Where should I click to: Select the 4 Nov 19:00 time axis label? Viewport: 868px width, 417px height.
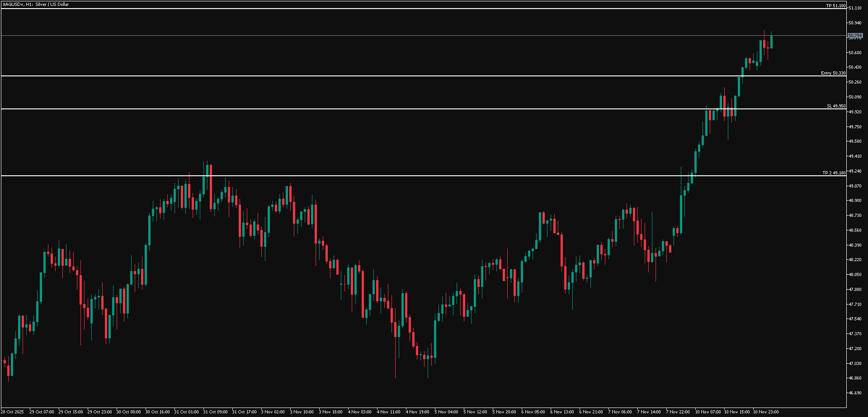(x=417, y=412)
